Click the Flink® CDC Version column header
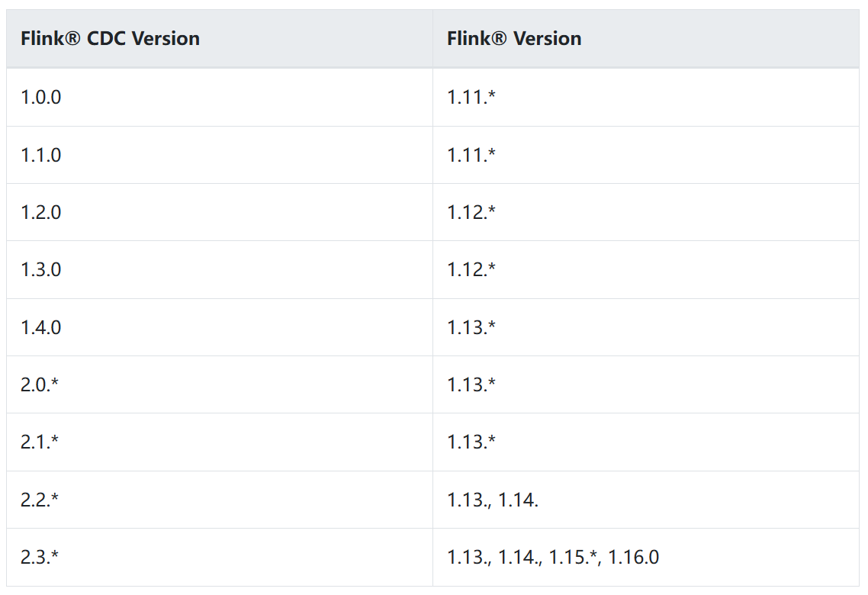The height and width of the screenshot is (595, 868). point(220,39)
